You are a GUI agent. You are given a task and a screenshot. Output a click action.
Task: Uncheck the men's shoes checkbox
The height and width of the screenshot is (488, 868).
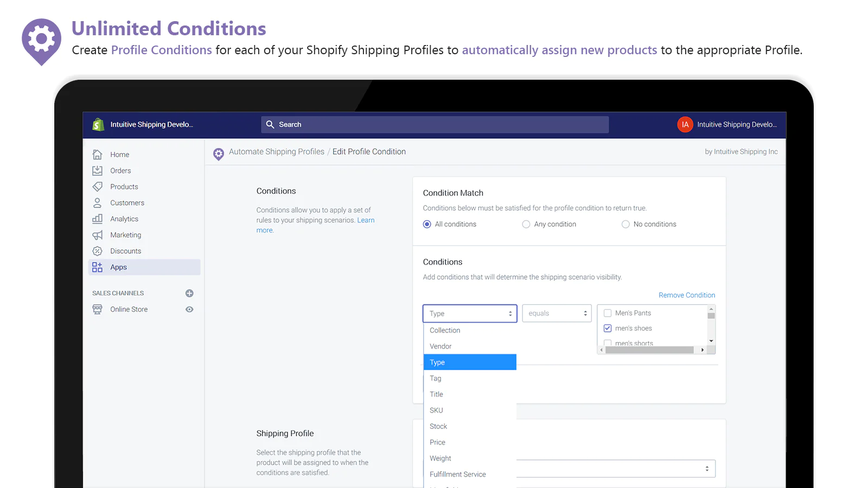pos(608,329)
